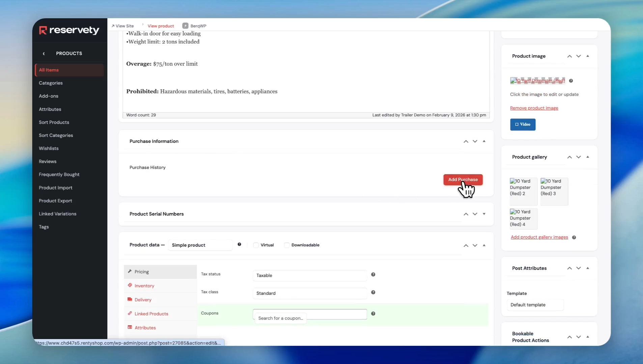Screen dimensions: 643x364
Task: Select 10 Yard Dumpster (Red) 3 gallery image
Action: point(554,191)
